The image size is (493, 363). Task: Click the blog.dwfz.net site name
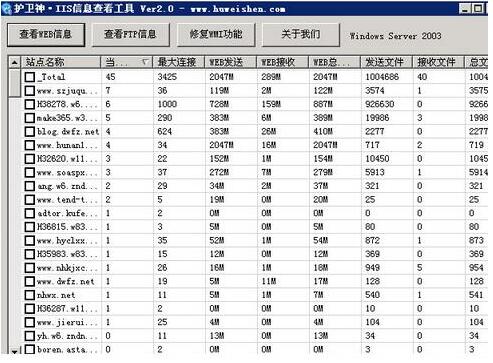68,132
